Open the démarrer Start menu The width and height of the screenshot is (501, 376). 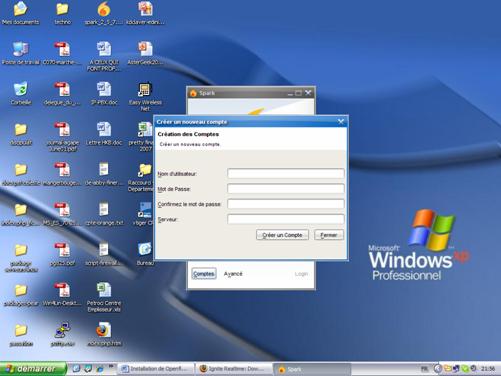point(33,369)
